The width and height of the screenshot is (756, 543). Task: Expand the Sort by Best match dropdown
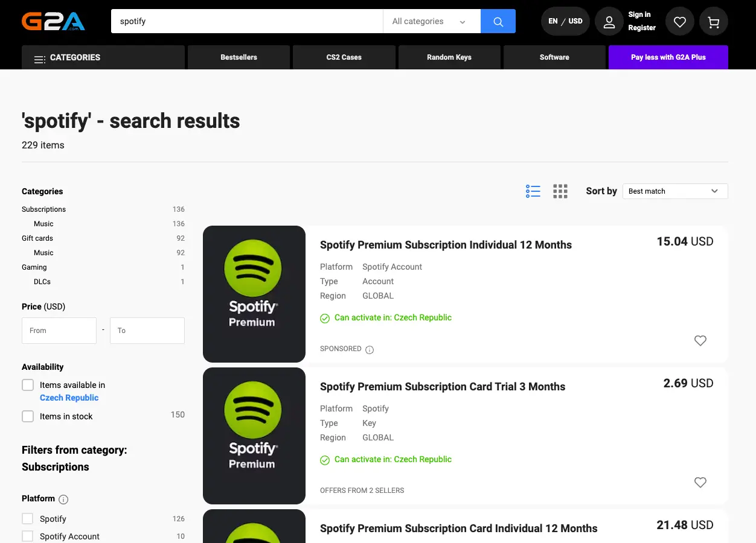(x=674, y=191)
